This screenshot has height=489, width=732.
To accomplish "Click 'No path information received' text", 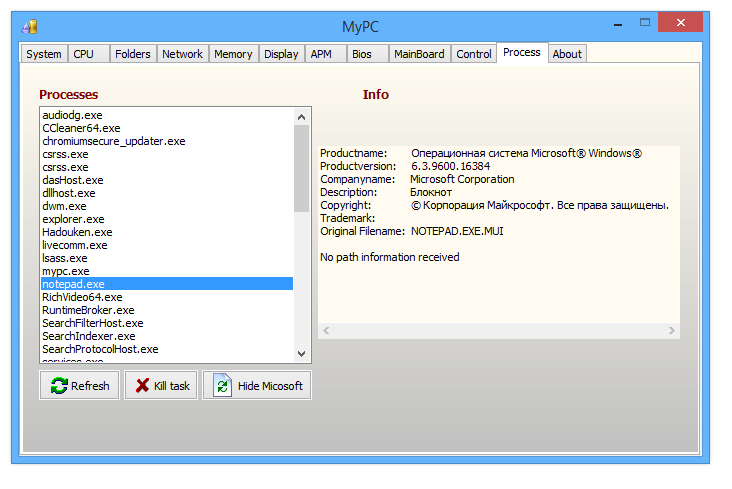I will tap(390, 257).
